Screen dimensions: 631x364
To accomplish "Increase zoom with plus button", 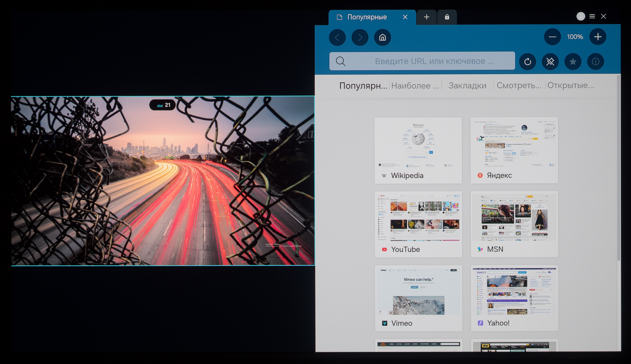I will coord(598,37).
